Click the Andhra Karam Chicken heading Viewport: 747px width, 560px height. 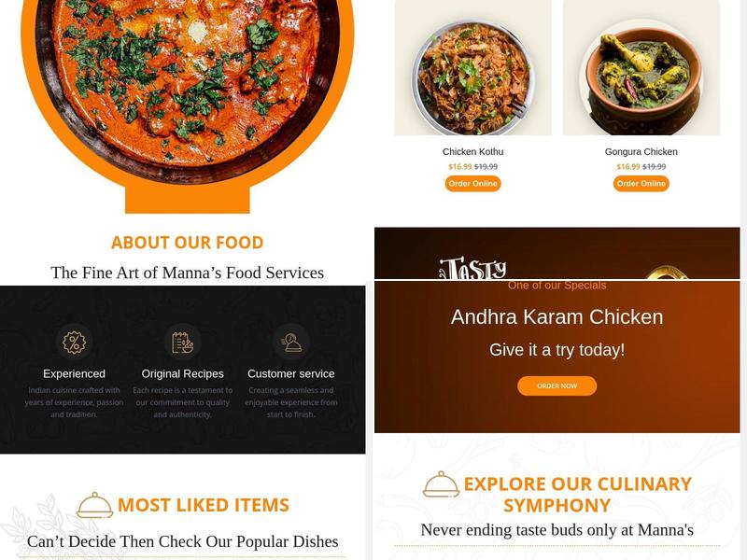pyautogui.click(x=557, y=316)
